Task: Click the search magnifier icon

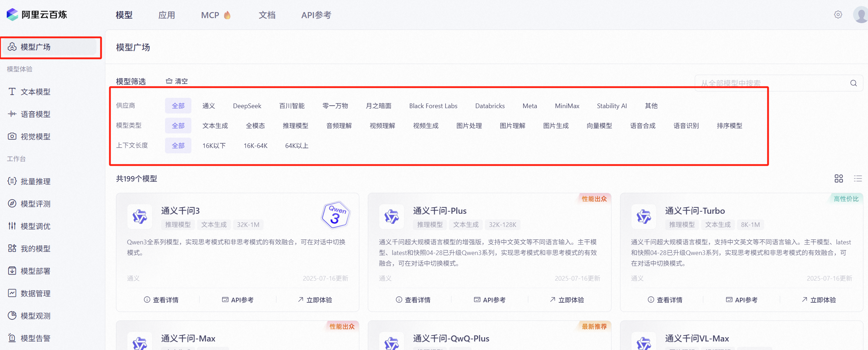Action: click(x=853, y=83)
